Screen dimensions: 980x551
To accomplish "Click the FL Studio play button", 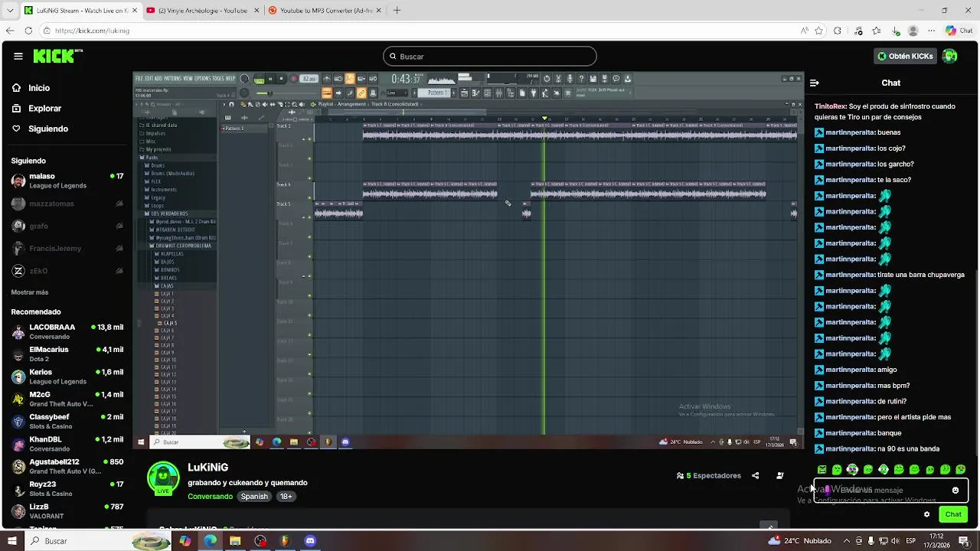I will (269, 79).
